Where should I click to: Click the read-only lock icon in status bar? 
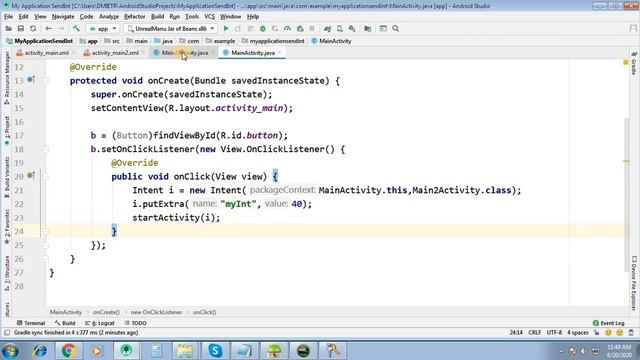[x=597, y=333]
